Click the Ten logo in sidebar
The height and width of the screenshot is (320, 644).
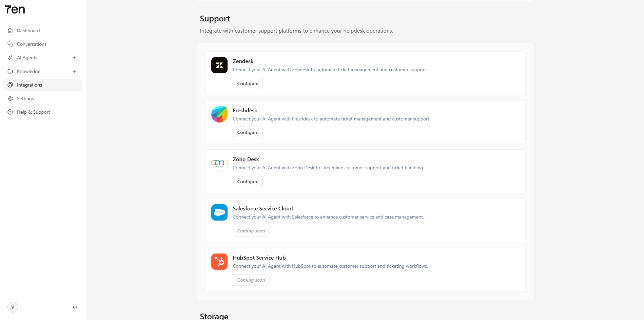pos(15,10)
